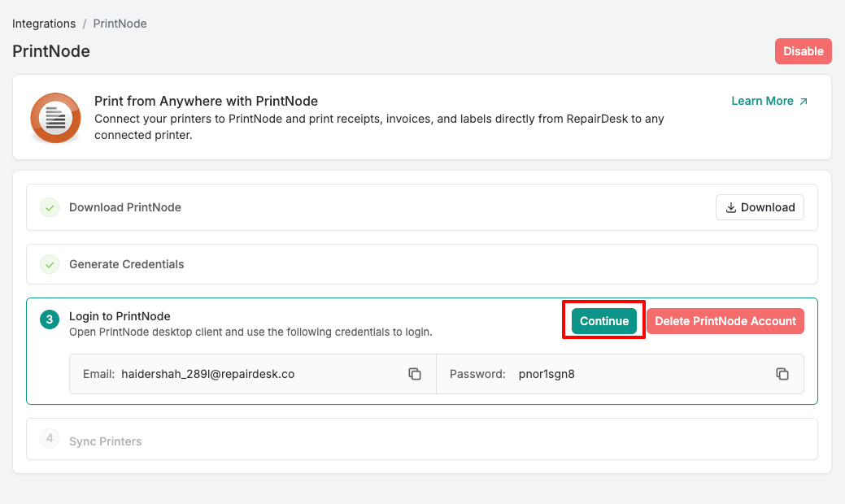Click the Download PrintNode step checkmark
845x504 pixels.
[x=50, y=207]
